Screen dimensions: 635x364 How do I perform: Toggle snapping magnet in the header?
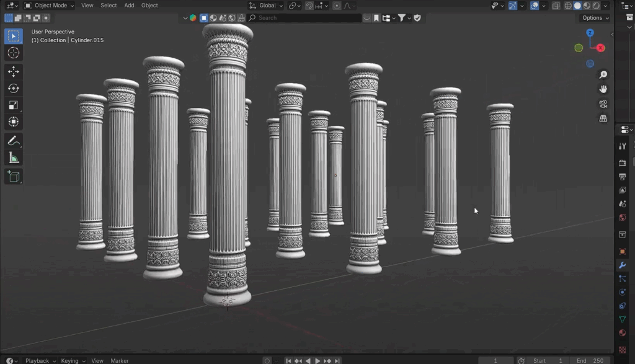coord(309,6)
